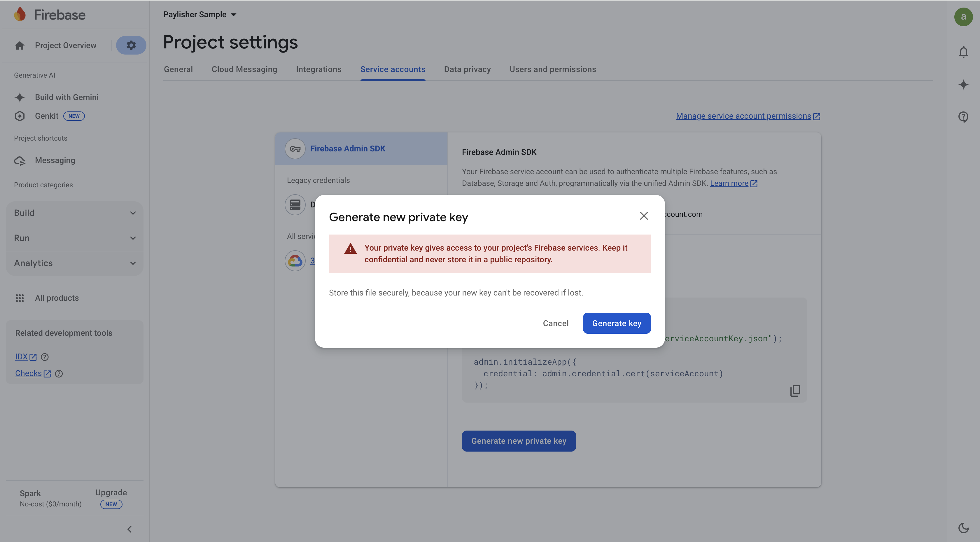Click the All products grid icon

pos(20,298)
